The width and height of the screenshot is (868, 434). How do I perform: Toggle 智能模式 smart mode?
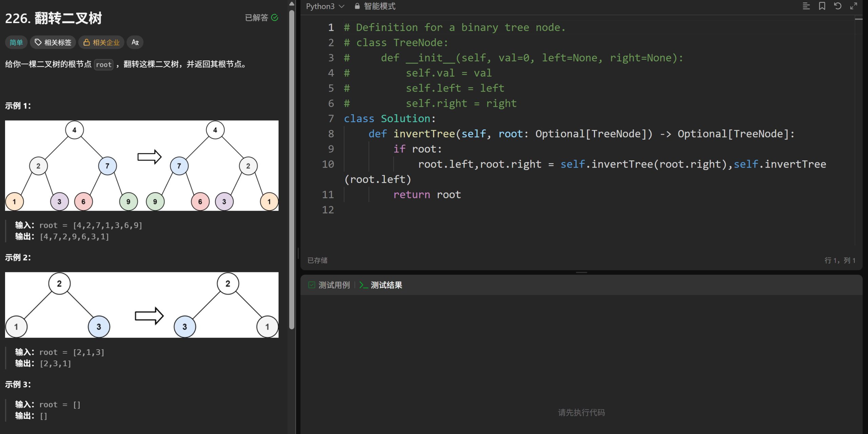click(x=379, y=6)
